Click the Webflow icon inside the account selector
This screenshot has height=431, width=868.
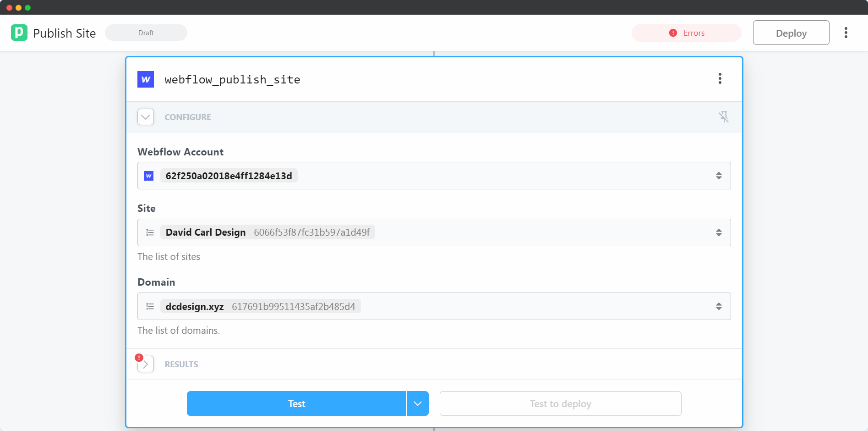tap(148, 175)
